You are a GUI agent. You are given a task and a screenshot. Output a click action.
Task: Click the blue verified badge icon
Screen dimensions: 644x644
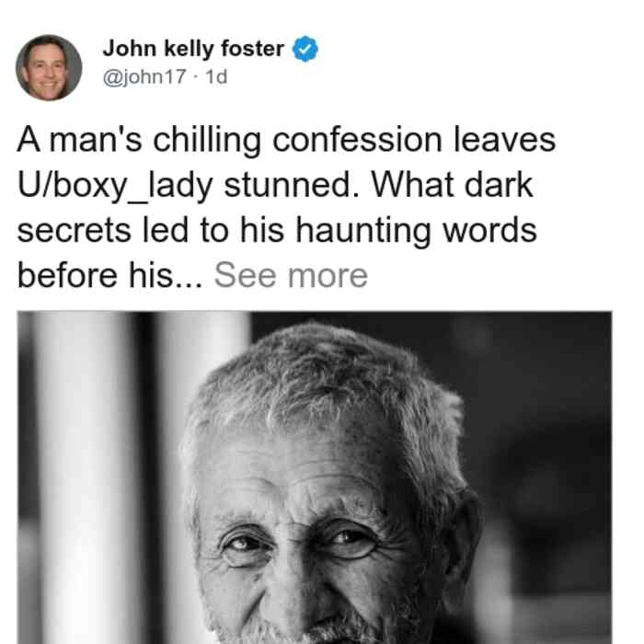[x=305, y=49]
